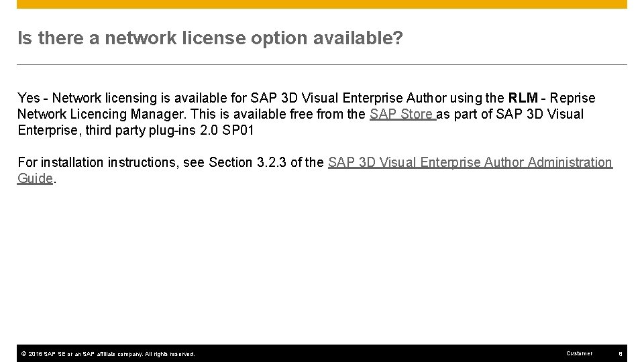The width and height of the screenshot is (644, 362).
Task: Open the SAP Store link
Action: (402, 114)
